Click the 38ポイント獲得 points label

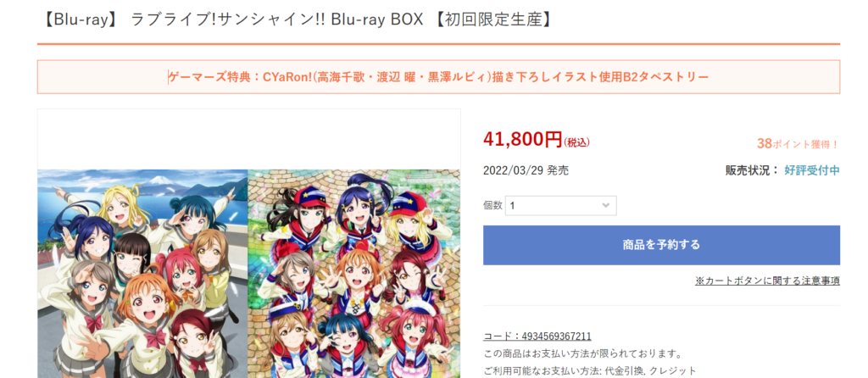(x=798, y=144)
